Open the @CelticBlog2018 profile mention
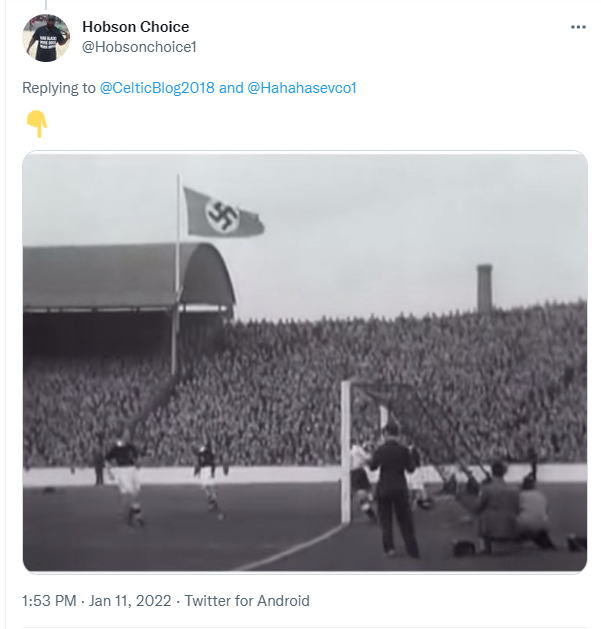601x629 pixels. click(x=157, y=88)
